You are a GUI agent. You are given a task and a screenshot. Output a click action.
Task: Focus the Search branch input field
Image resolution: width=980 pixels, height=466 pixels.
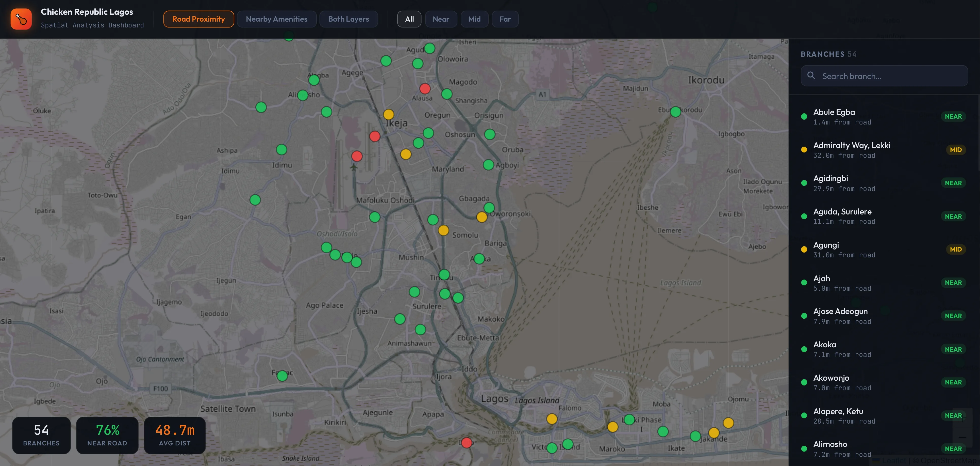(884, 76)
